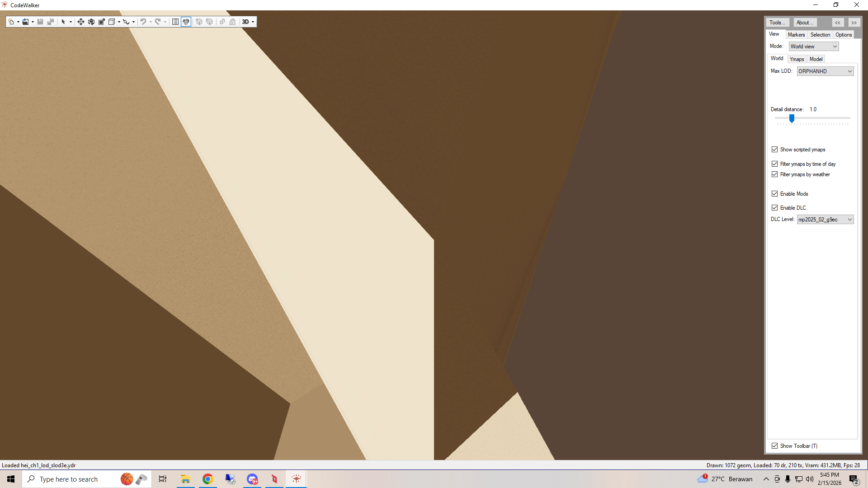Click the << panel button

[x=838, y=23]
